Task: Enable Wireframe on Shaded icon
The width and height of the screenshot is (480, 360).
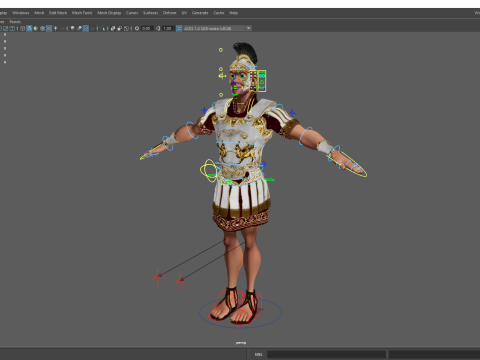Action: click(x=42, y=28)
